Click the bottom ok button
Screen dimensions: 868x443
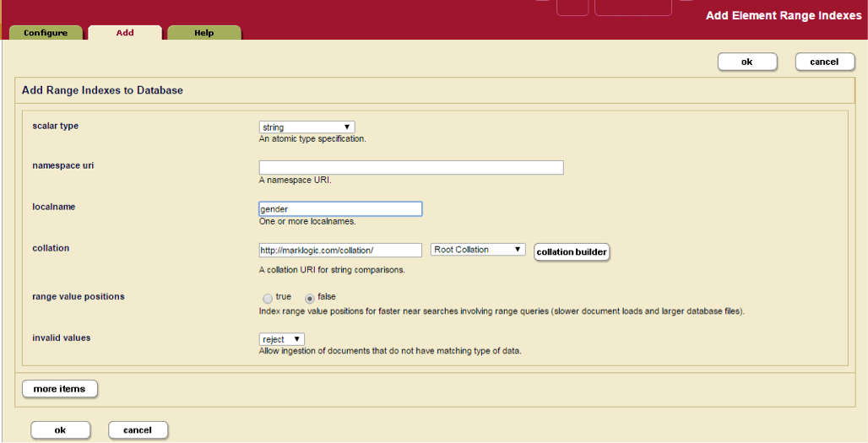(x=60, y=430)
